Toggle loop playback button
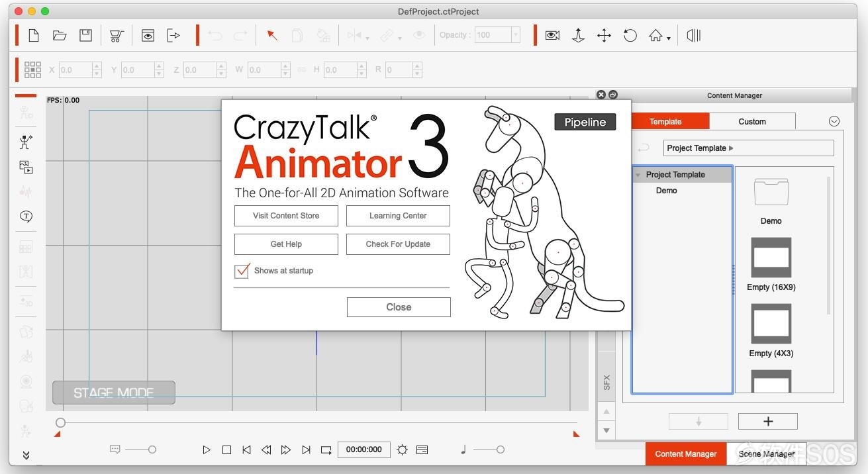 (x=326, y=450)
